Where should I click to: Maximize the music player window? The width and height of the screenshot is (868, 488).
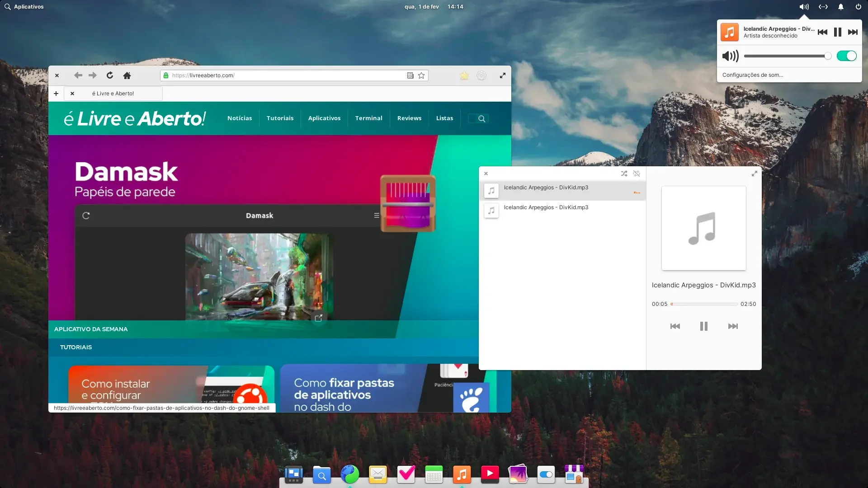(754, 174)
